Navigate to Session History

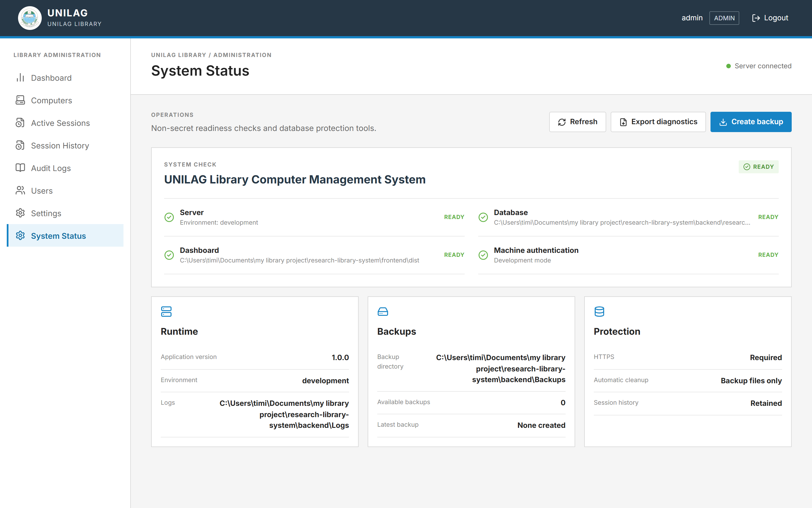pyautogui.click(x=65, y=145)
